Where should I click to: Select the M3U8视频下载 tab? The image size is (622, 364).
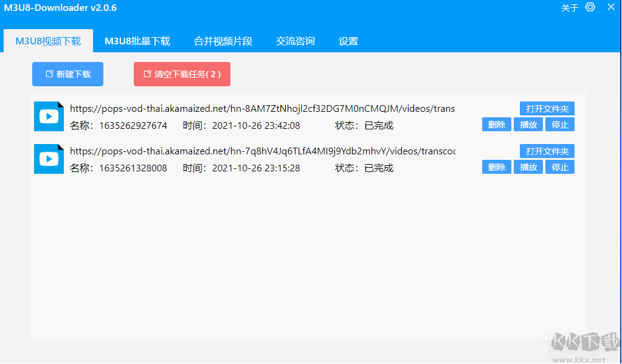[48, 41]
